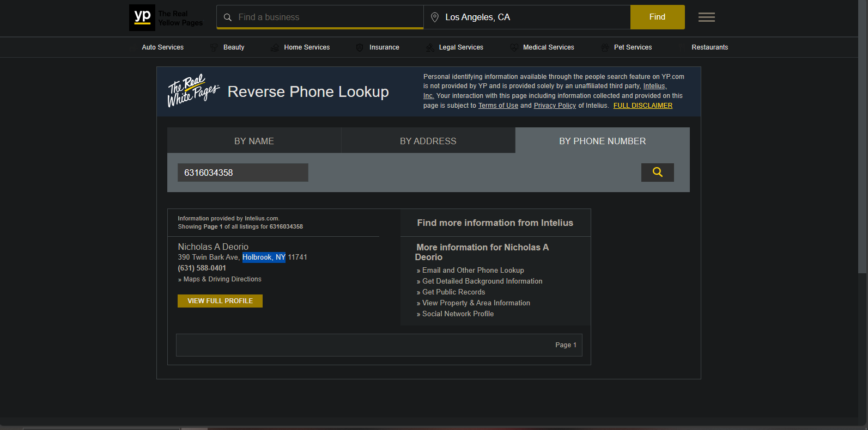The height and width of the screenshot is (430, 868).
Task: Click the Legal Services gavel icon
Action: point(430,47)
